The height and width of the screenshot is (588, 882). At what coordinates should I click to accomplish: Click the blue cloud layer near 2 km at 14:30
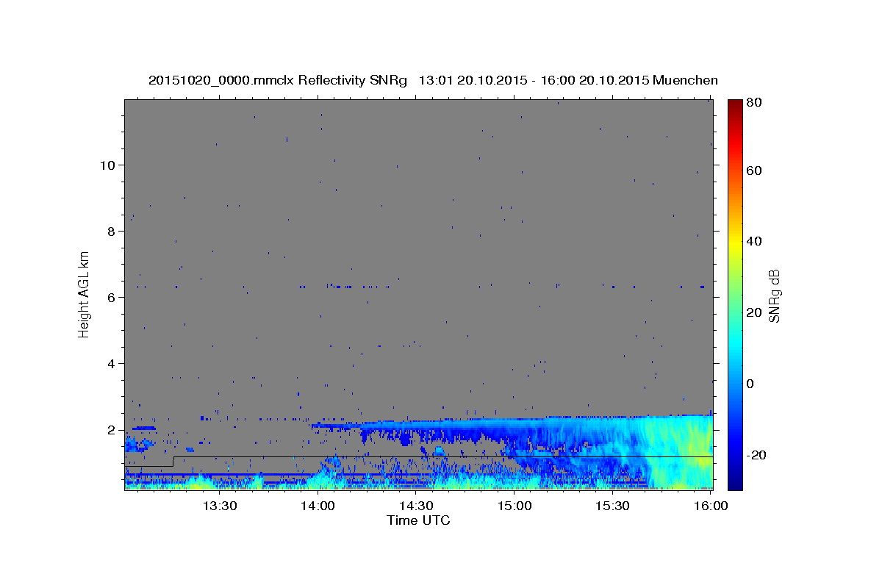tap(416, 425)
